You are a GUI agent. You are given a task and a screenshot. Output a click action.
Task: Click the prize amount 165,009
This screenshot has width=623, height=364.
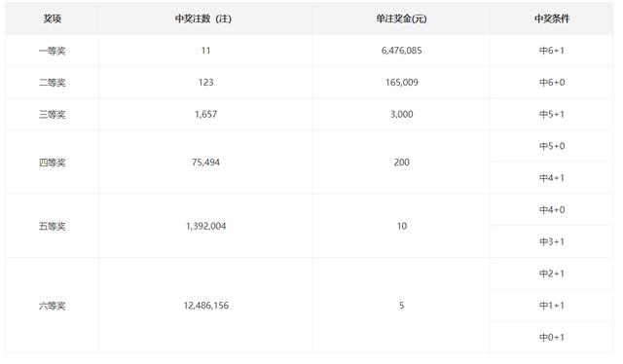402,83
